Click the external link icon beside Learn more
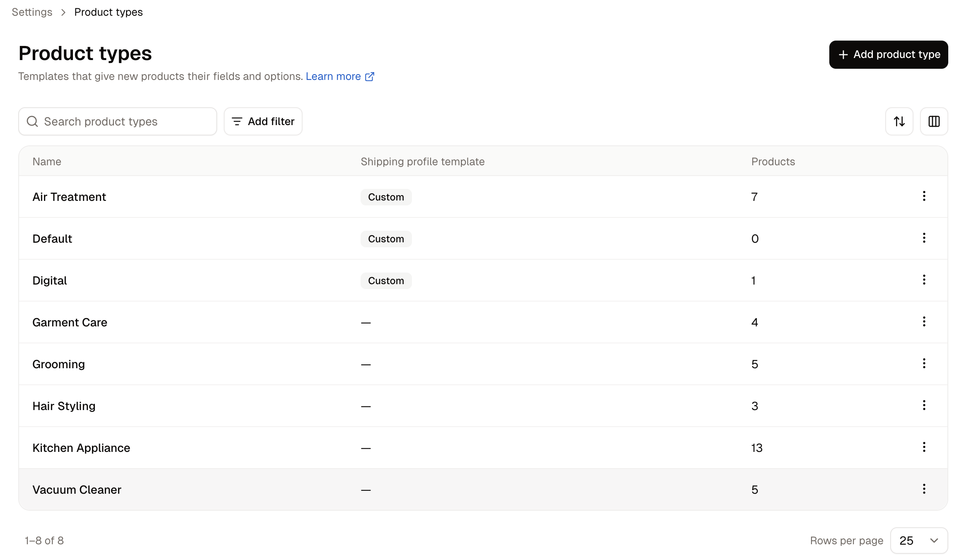Screen dimensions: 964x560 pyautogui.click(x=370, y=77)
